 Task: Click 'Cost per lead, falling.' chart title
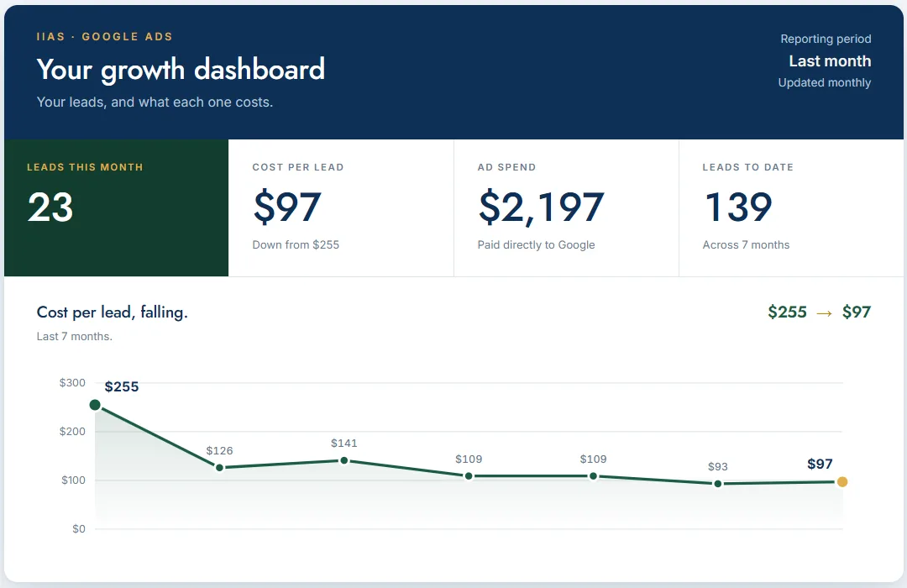click(x=113, y=312)
